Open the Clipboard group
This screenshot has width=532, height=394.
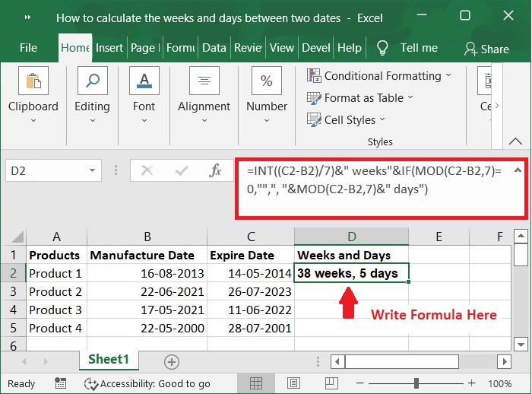tap(33, 94)
